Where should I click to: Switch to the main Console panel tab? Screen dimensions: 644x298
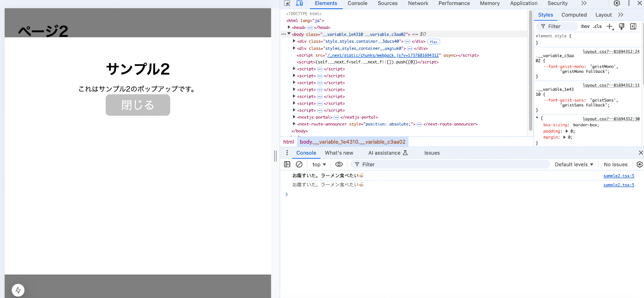[x=357, y=3]
